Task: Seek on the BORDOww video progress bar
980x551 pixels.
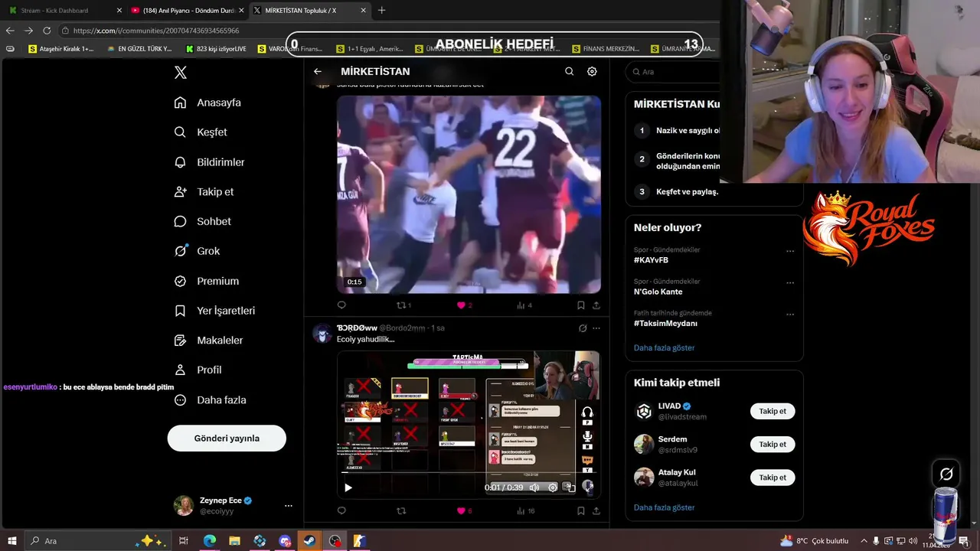Action: (x=469, y=474)
